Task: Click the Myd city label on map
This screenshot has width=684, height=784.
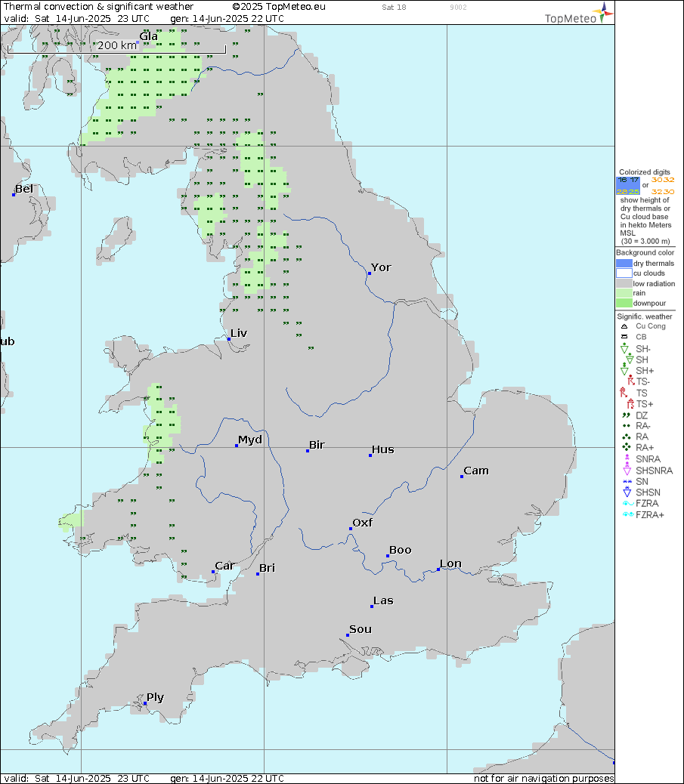Action: click(x=250, y=440)
